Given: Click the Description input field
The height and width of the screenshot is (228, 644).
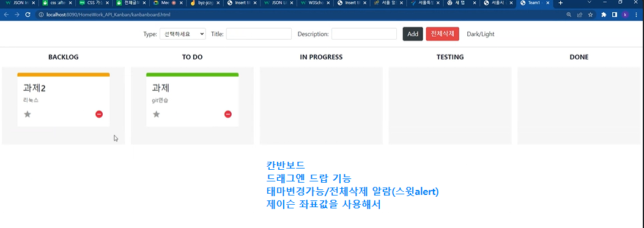Looking at the screenshot, I should click(364, 34).
